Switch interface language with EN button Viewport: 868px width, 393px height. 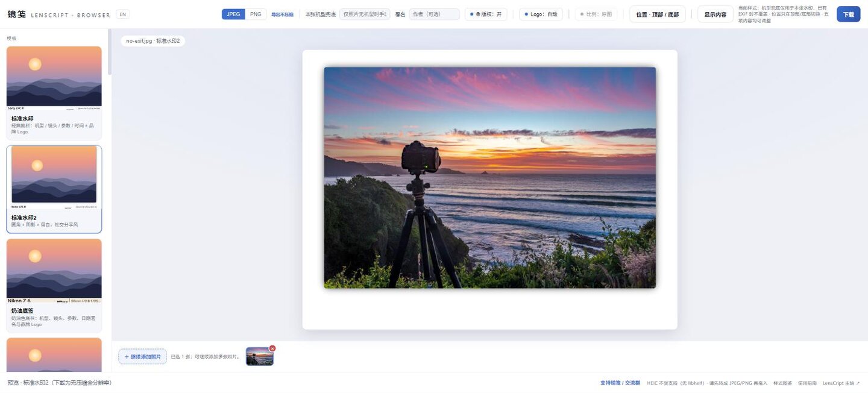point(123,14)
